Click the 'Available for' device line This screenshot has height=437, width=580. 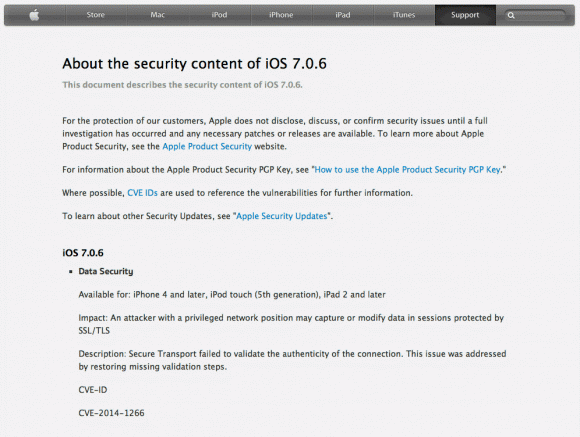[232, 295]
